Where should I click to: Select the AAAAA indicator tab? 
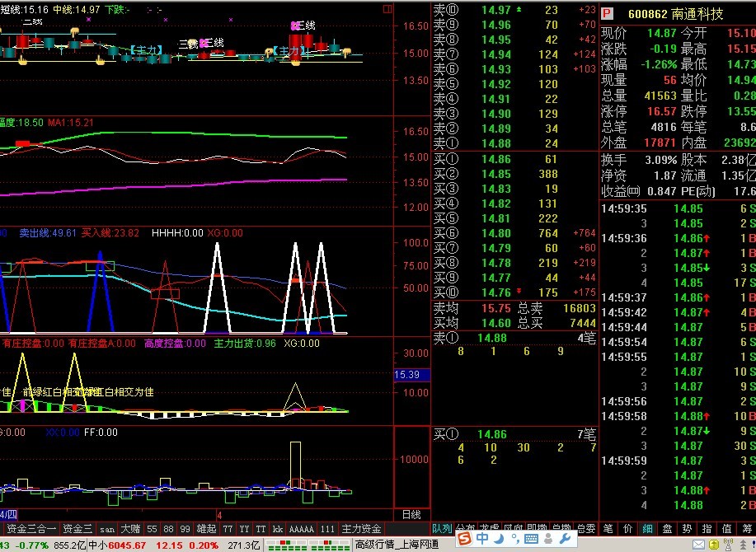click(302, 529)
